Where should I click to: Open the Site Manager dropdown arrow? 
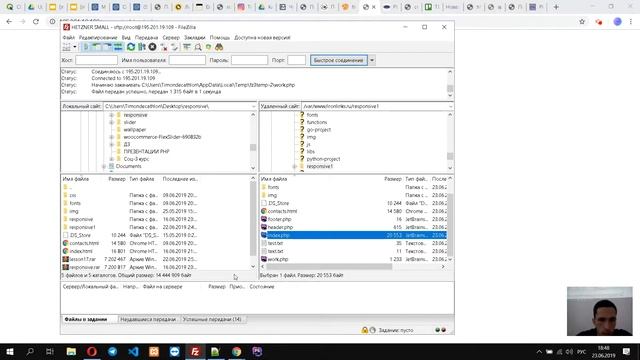click(x=75, y=47)
